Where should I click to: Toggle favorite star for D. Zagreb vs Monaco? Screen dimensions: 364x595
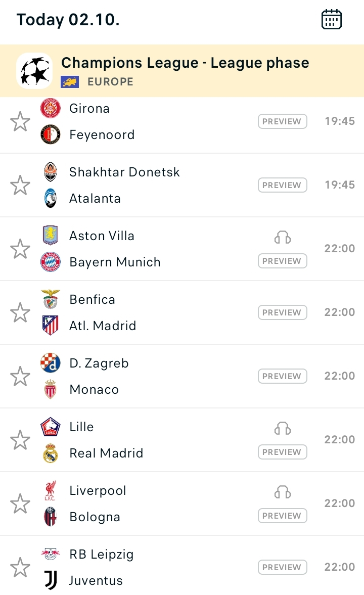coord(20,377)
